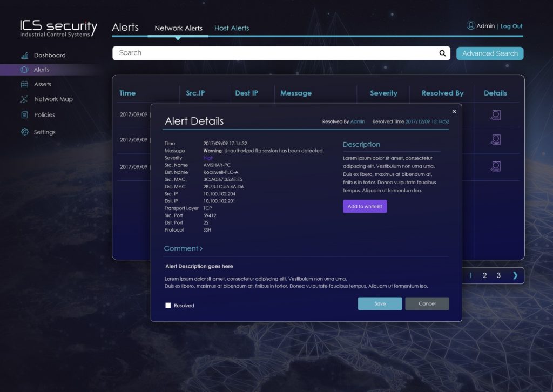Switch to the Host Alerts tab
Viewport: 553px width, 392px height.
(232, 28)
